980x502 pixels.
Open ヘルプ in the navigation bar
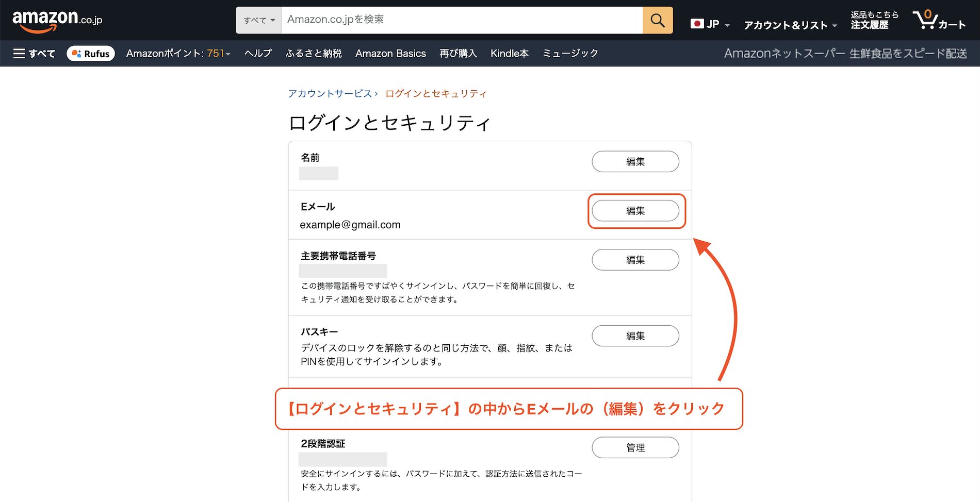point(258,54)
